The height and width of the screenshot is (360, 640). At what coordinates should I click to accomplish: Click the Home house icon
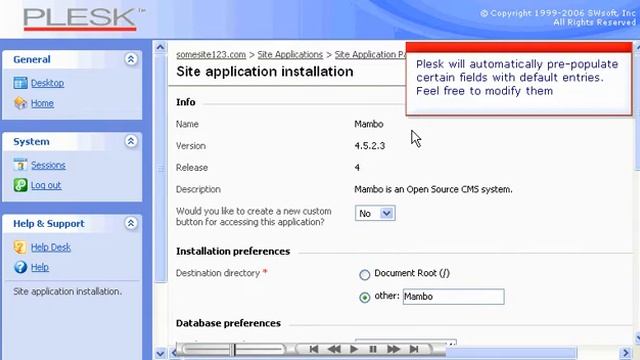coord(20,103)
